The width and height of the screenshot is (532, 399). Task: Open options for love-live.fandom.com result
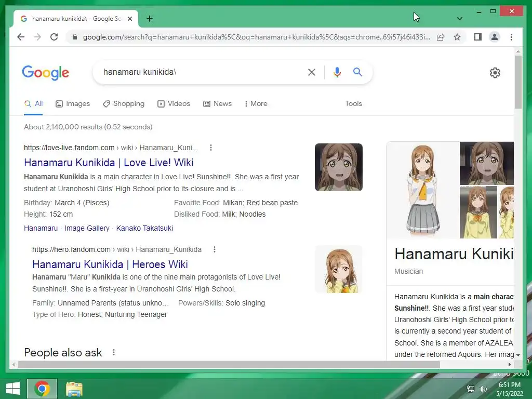pos(211,148)
